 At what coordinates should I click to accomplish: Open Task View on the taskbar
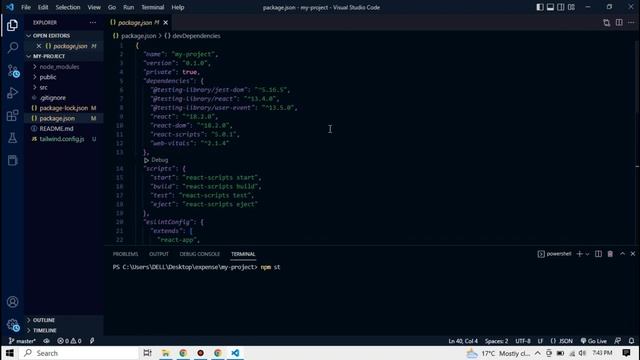(x=147, y=353)
